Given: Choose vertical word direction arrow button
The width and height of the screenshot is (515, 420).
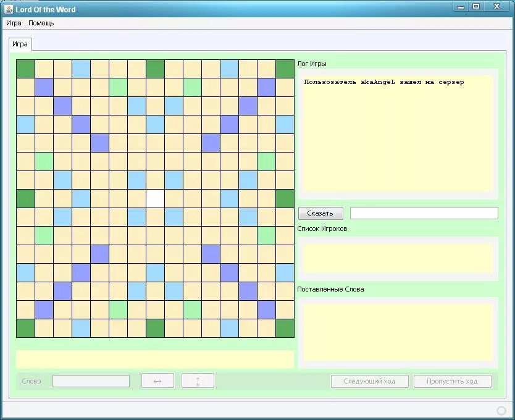Looking at the screenshot, I should coord(198,381).
